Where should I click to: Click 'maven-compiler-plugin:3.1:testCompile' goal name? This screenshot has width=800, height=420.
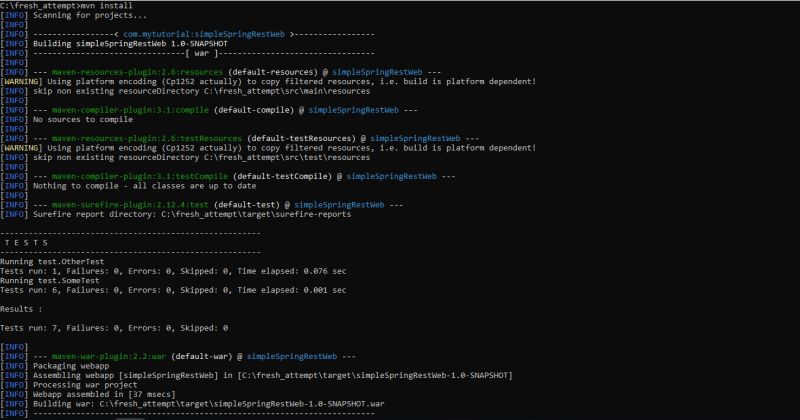[140, 176]
